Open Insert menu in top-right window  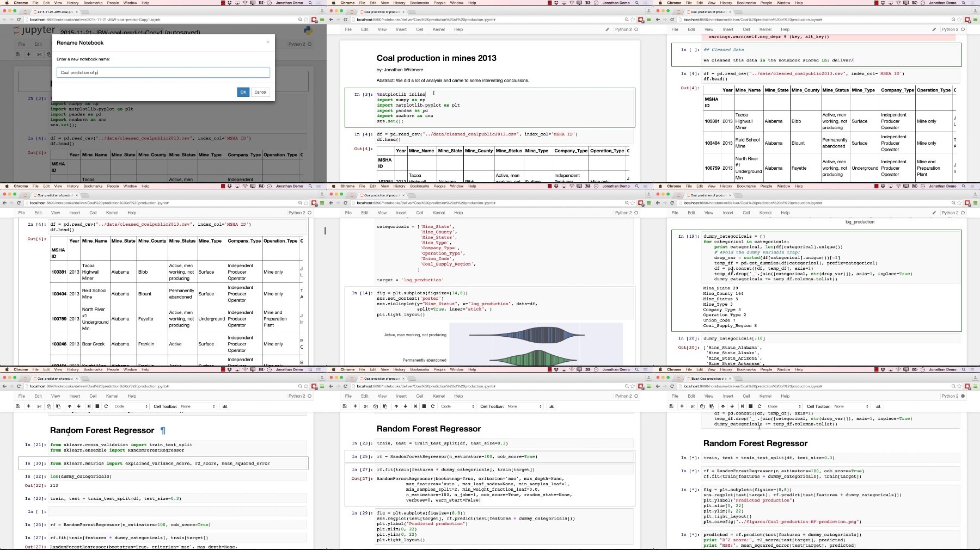click(728, 29)
